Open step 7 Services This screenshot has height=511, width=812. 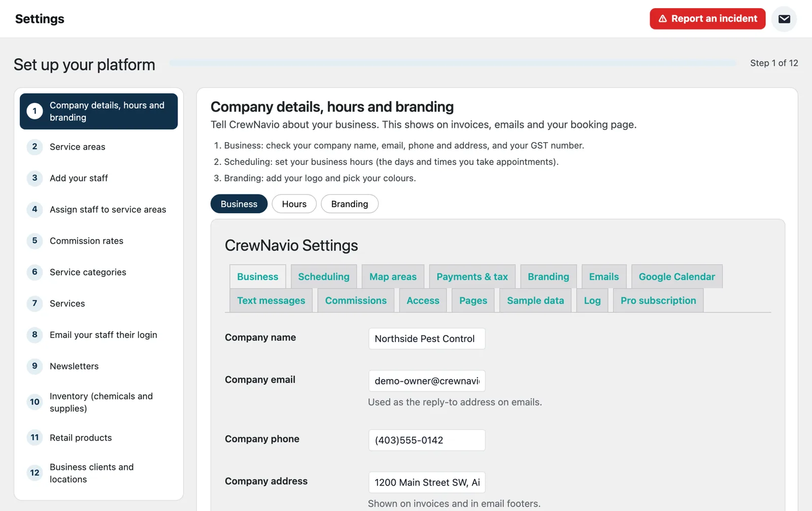click(98, 303)
